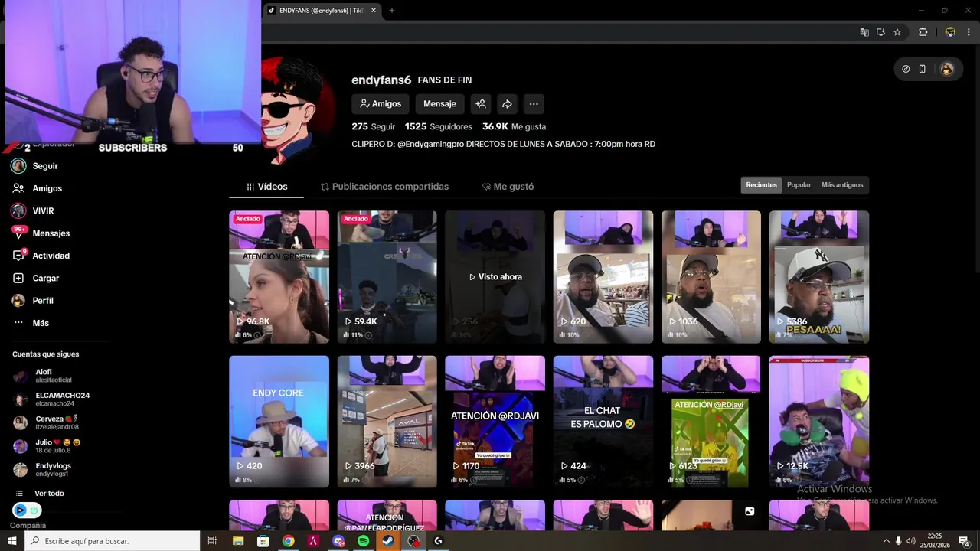The width and height of the screenshot is (980, 551).
Task: Open File Explorer from the taskbar
Action: tap(238, 541)
